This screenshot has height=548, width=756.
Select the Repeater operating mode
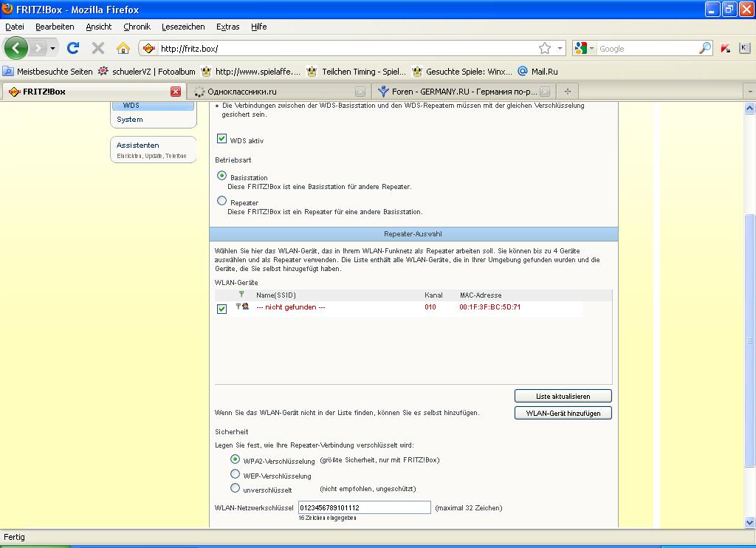click(221, 201)
